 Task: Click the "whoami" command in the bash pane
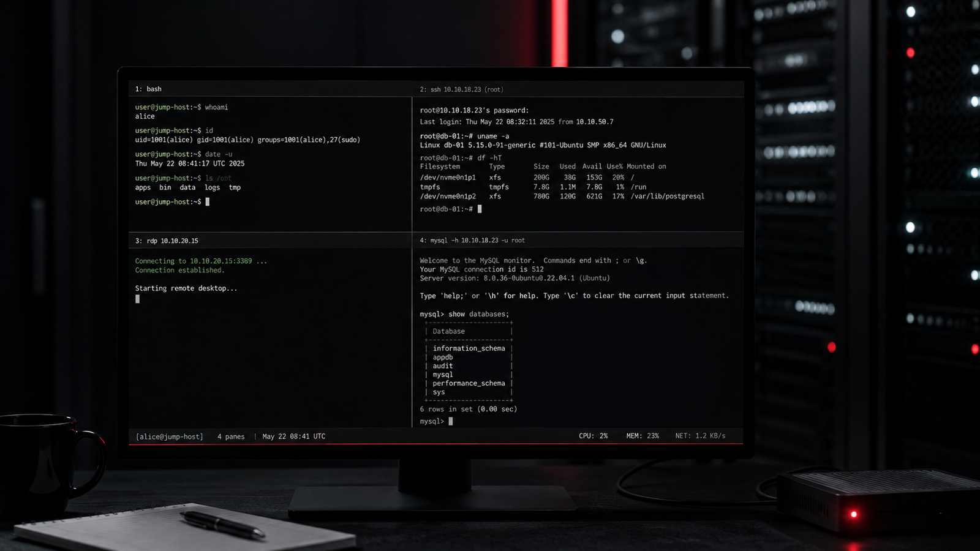(216, 107)
